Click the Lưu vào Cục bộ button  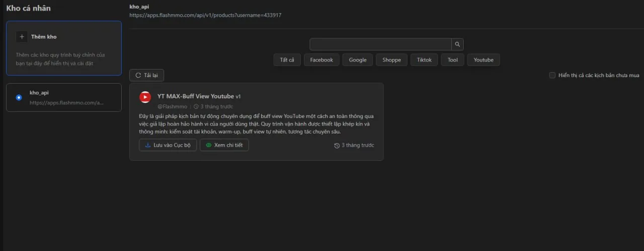[168, 145]
